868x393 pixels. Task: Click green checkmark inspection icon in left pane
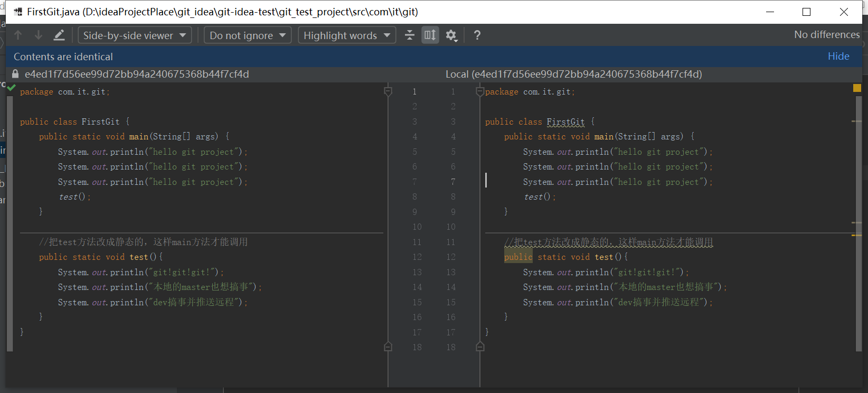[12, 88]
